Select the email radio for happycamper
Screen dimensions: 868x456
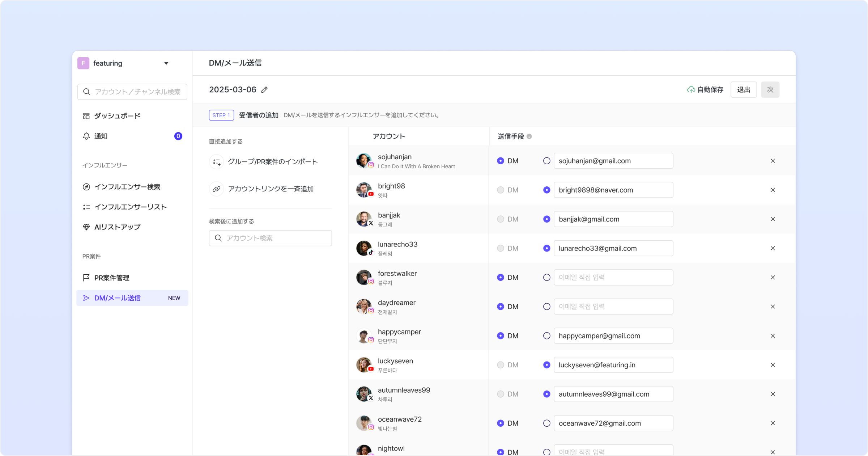(x=546, y=336)
